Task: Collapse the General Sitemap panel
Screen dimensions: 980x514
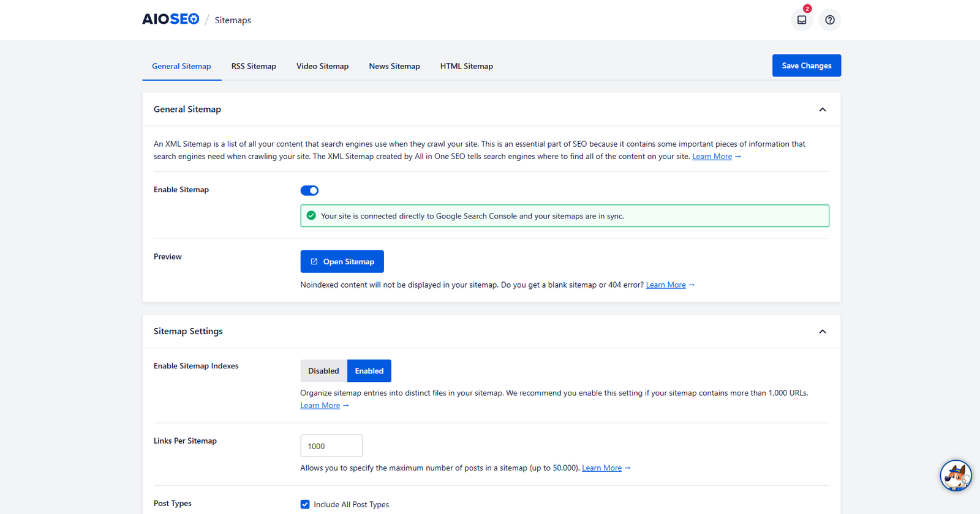Action: pyautogui.click(x=822, y=110)
